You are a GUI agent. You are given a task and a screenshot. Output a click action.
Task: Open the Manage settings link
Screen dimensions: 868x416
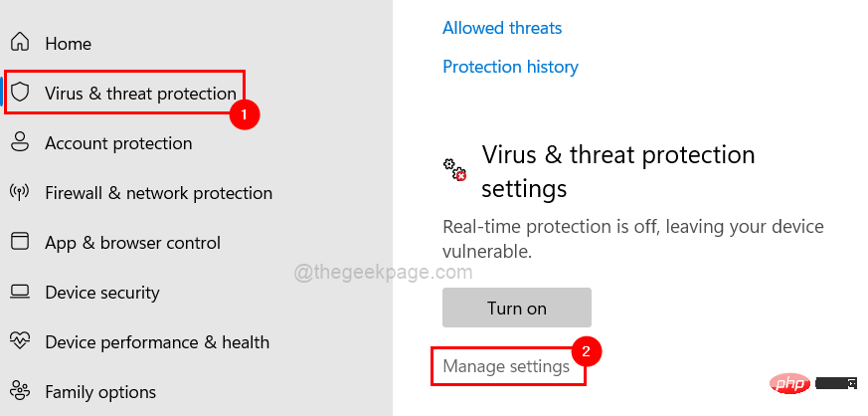506,366
